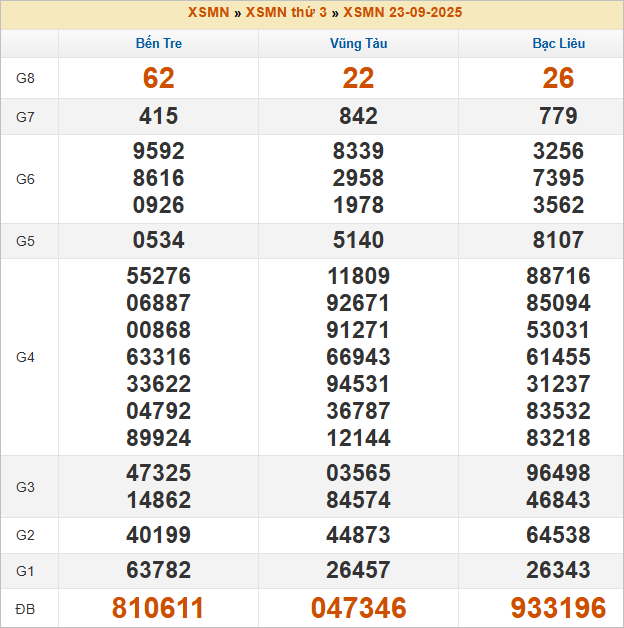Viewport: 624px width, 628px height.
Task: Select the Vũng Tàu column header
Action: pyautogui.click(x=358, y=44)
